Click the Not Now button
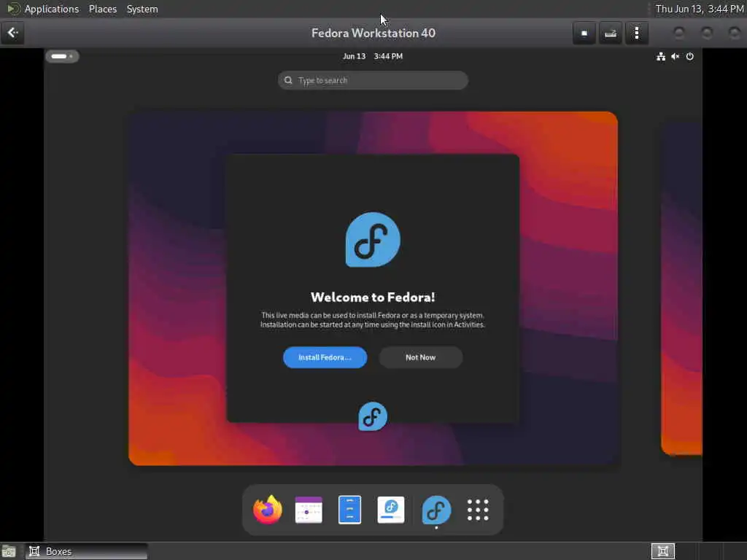Image resolution: width=747 pixels, height=560 pixels. pyautogui.click(x=421, y=357)
